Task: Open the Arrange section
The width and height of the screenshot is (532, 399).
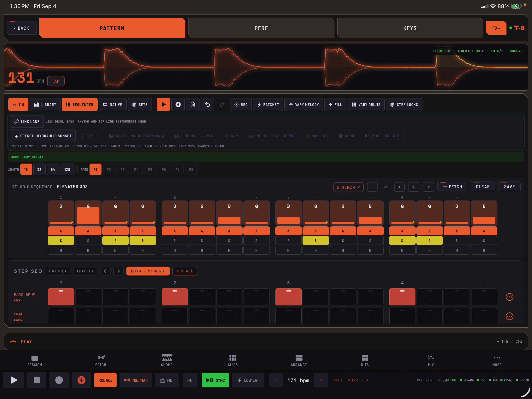Action: click(x=299, y=360)
